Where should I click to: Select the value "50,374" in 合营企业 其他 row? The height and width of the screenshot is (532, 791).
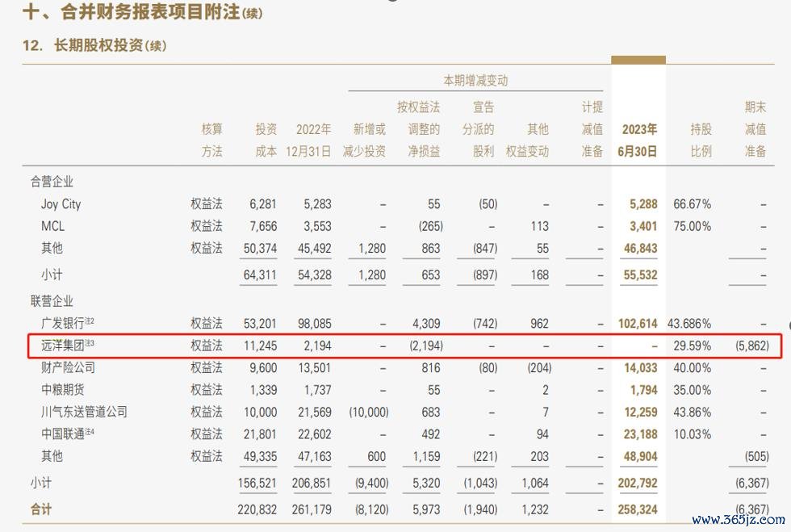[260, 249]
